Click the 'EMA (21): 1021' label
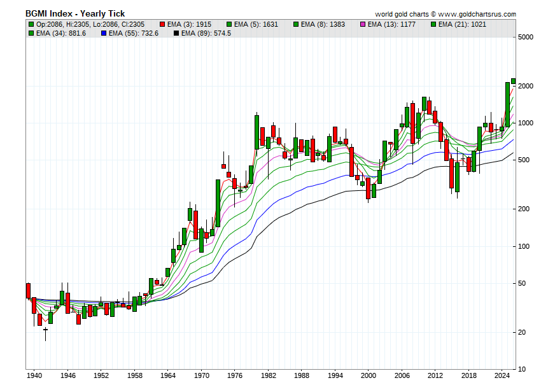This screenshot has width=541, height=392. (462, 24)
